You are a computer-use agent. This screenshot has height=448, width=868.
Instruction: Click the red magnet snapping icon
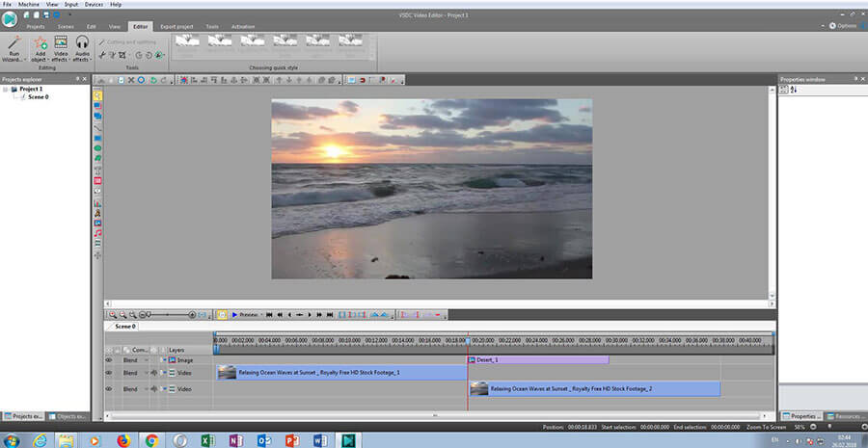pyautogui.click(x=362, y=80)
